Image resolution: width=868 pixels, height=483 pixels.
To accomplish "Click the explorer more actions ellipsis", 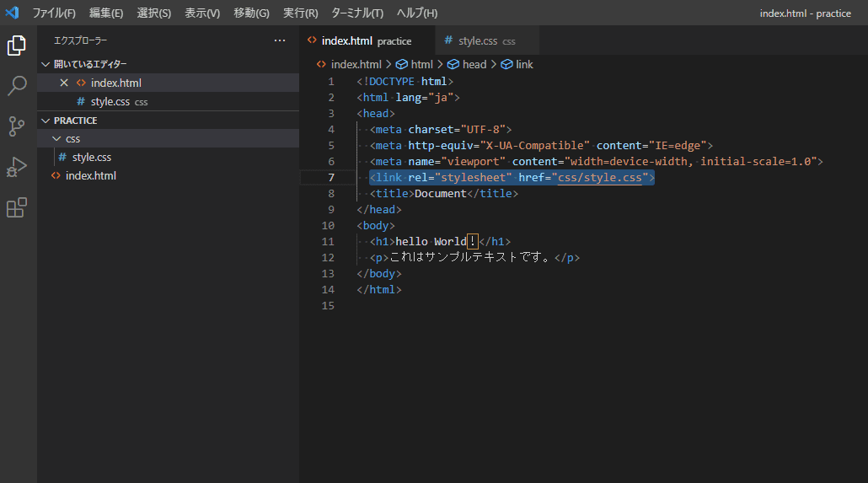I will coord(280,40).
